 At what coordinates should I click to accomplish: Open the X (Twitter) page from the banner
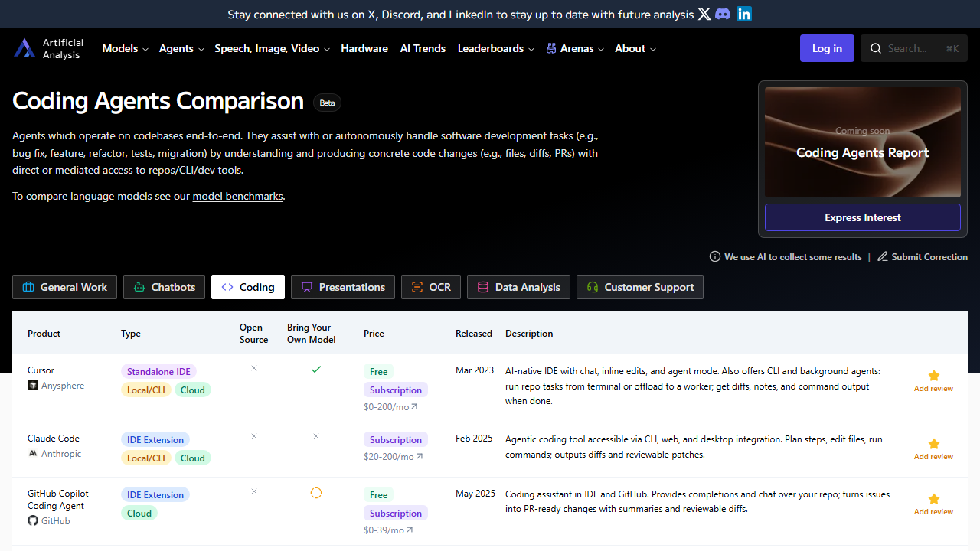coord(704,14)
